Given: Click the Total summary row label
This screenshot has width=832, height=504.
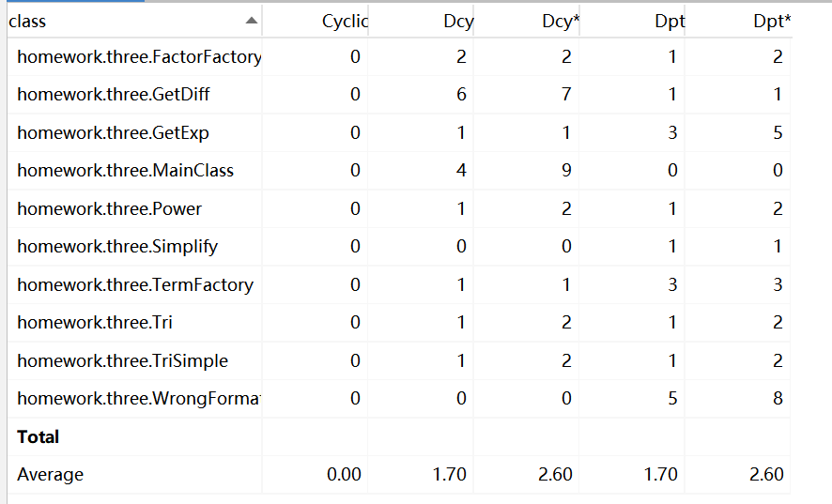Looking at the screenshot, I should [x=39, y=436].
